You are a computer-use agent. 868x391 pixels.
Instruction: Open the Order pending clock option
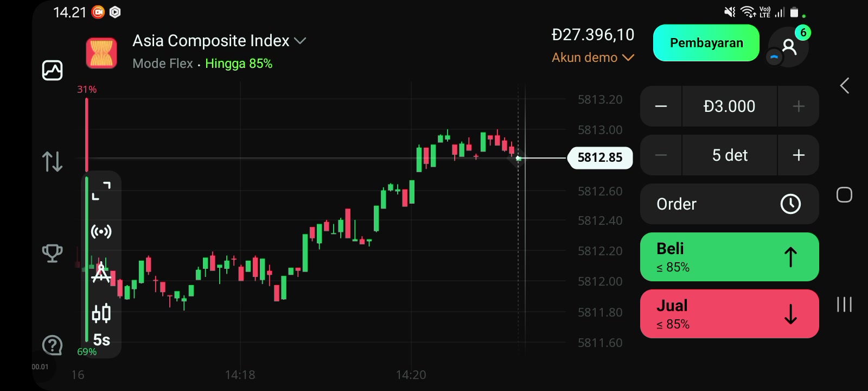point(730,204)
